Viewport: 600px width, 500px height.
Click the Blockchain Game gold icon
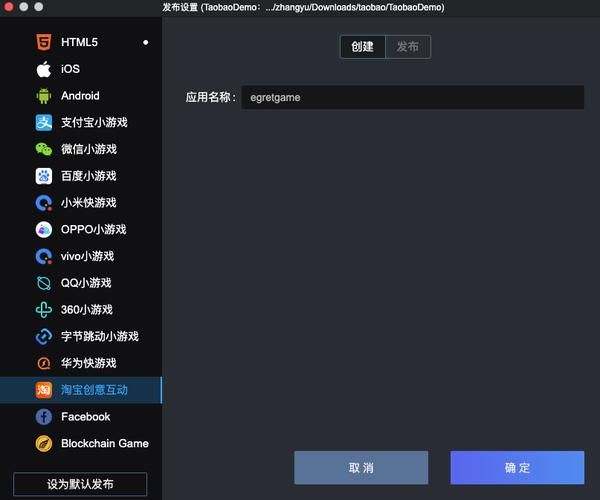44,443
